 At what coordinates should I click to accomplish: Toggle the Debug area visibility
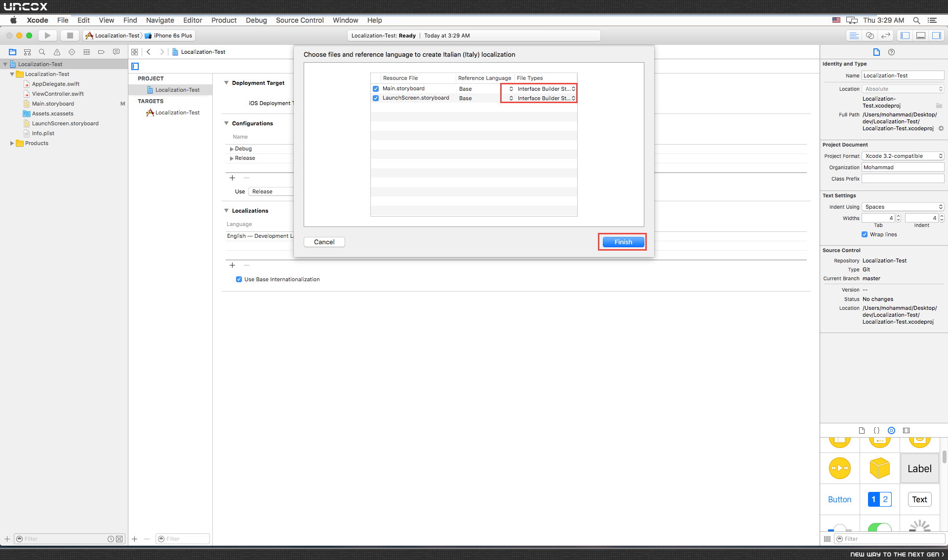click(921, 36)
